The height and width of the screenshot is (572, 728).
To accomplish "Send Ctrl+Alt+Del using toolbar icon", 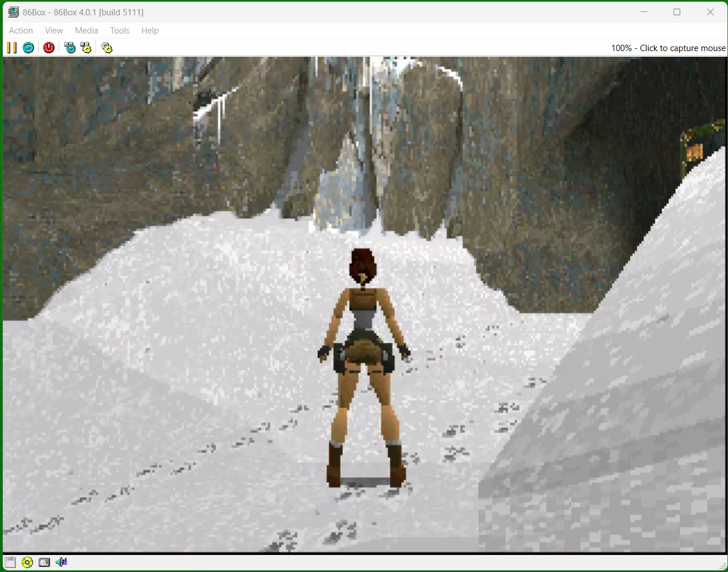I will click(69, 48).
